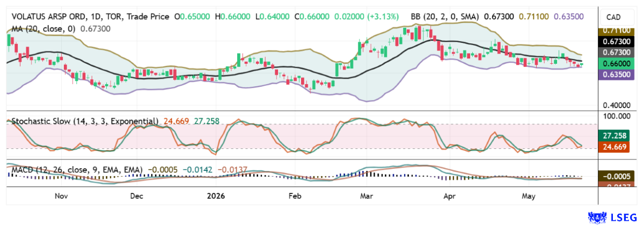Screen dimensions: 644x225
Task: Click the -0.0005 MACD axis tag
Action: (616, 176)
